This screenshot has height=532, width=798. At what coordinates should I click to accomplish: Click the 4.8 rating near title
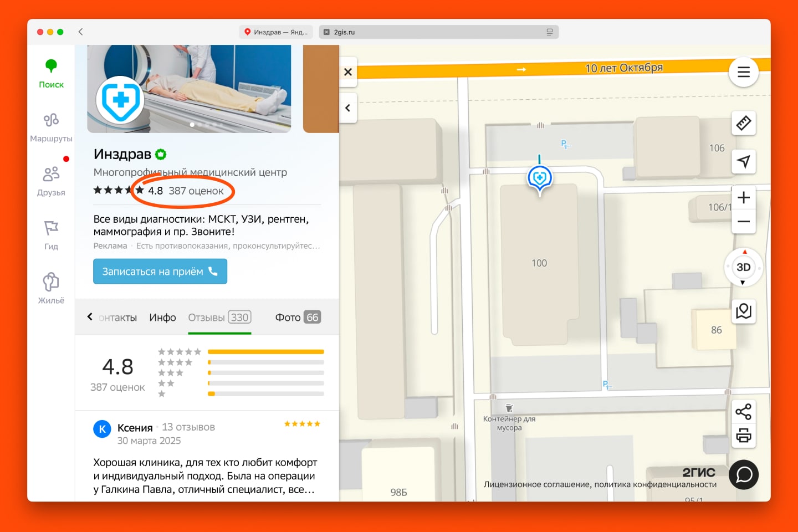click(x=155, y=191)
